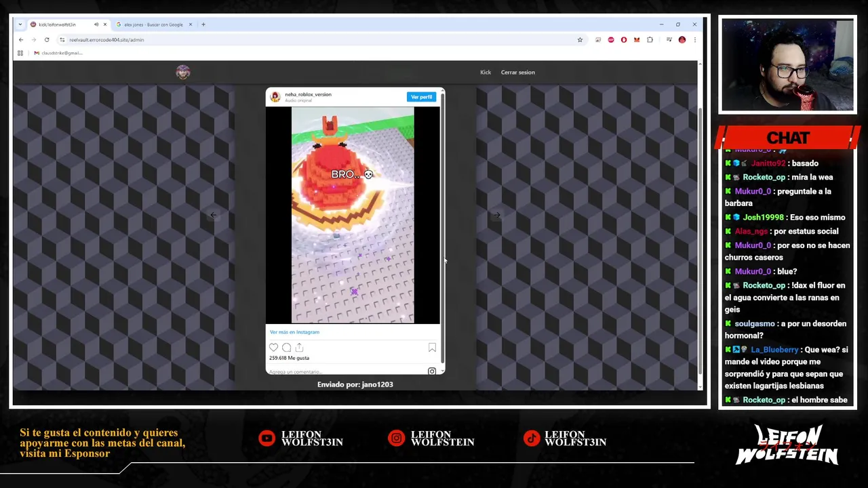Open the neha_roblox_version profile avatar
Image resolution: width=868 pixels, height=488 pixels.
(275, 97)
